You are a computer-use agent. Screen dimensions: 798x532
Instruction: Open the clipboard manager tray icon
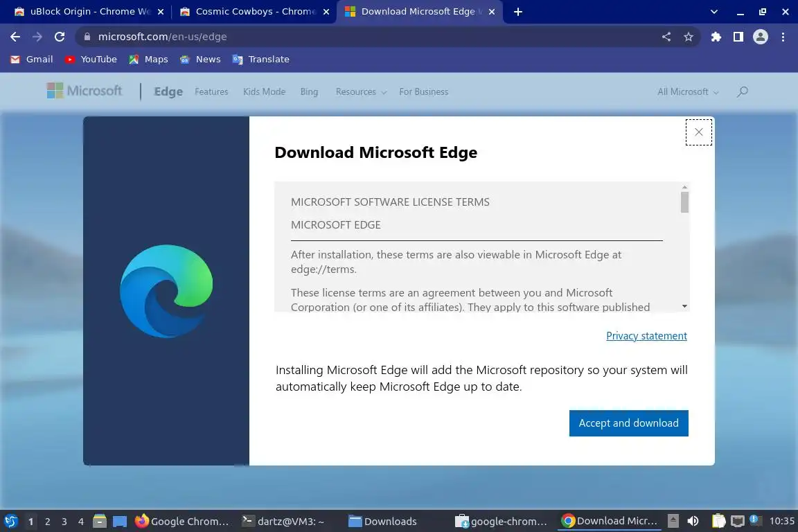tap(718, 521)
